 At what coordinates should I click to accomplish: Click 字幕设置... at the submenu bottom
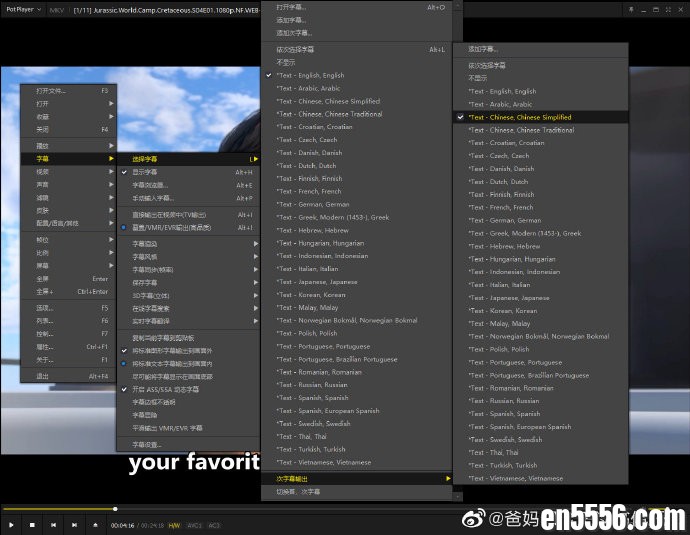[x=147, y=444]
